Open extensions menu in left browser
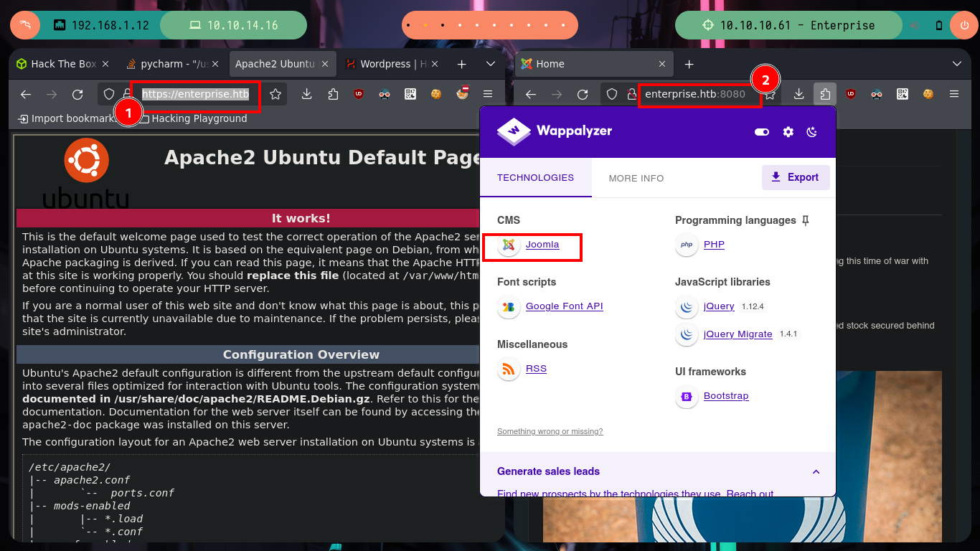The width and height of the screenshot is (980, 551). (333, 94)
